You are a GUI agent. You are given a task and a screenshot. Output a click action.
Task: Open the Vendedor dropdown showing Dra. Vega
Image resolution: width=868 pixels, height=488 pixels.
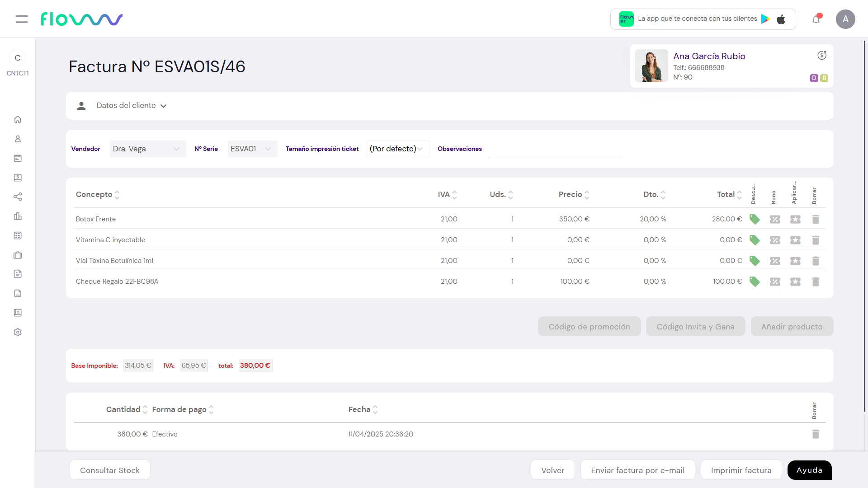tap(147, 149)
